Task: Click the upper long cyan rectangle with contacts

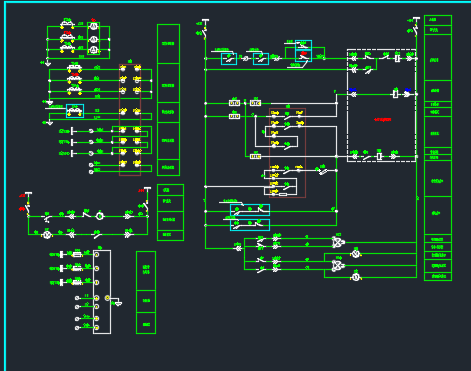Action: coord(250,210)
